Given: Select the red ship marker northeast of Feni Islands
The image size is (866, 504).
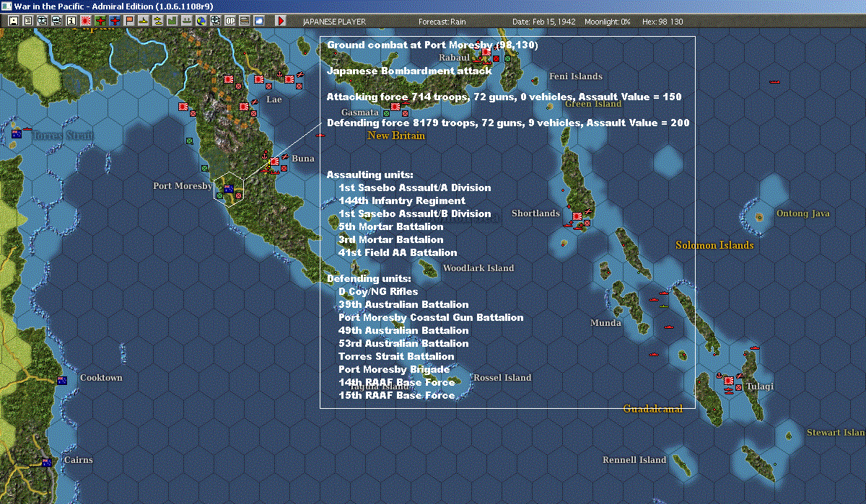Looking at the screenshot, I should point(775,82).
